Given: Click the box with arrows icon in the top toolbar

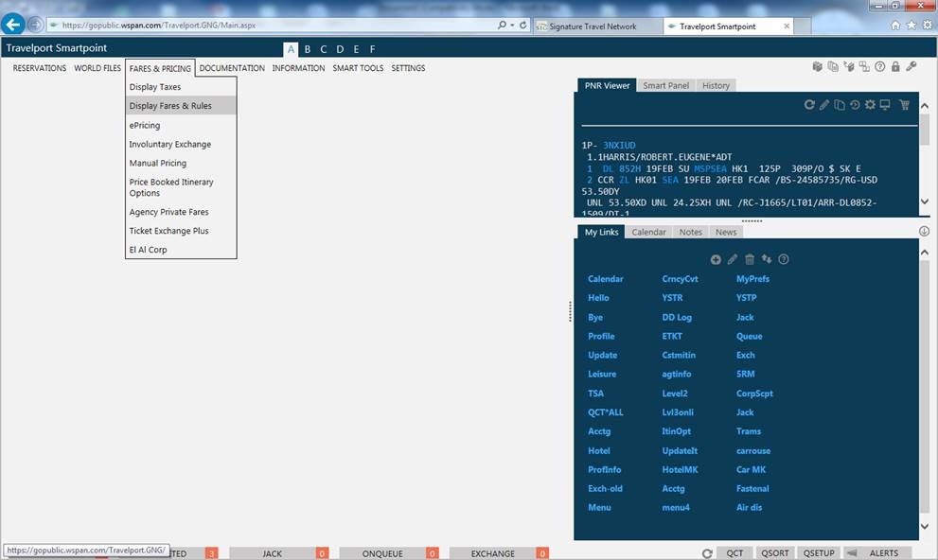Looking at the screenshot, I should [x=849, y=66].
